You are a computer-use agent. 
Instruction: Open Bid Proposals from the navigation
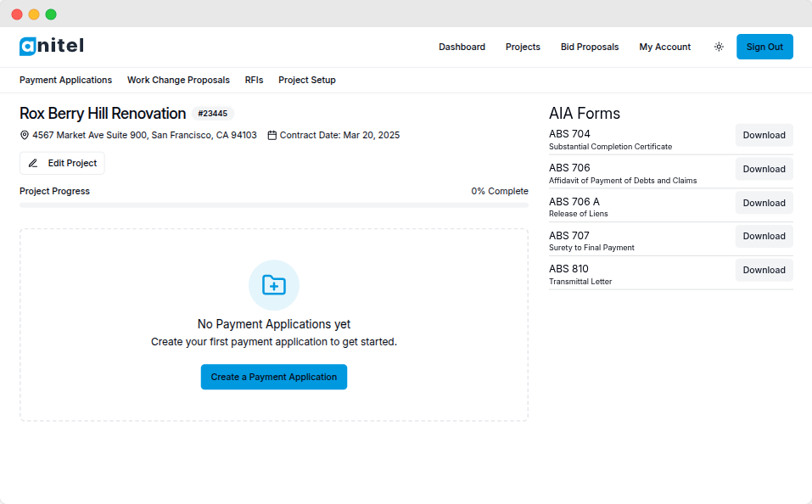point(590,47)
